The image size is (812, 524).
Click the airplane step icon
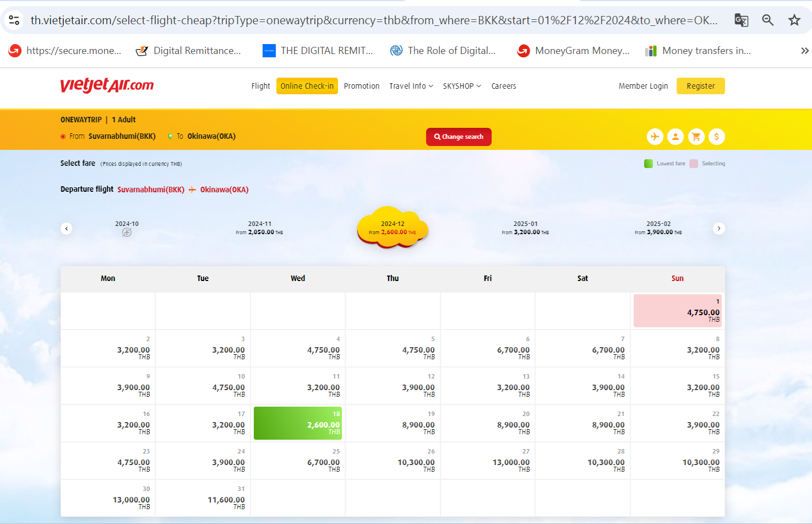[x=655, y=137]
